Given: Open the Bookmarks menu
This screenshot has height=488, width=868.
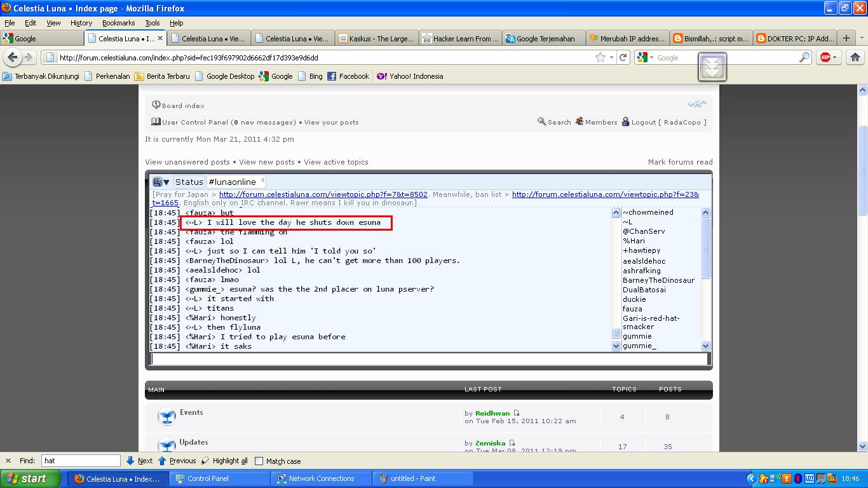Looking at the screenshot, I should click(x=119, y=23).
